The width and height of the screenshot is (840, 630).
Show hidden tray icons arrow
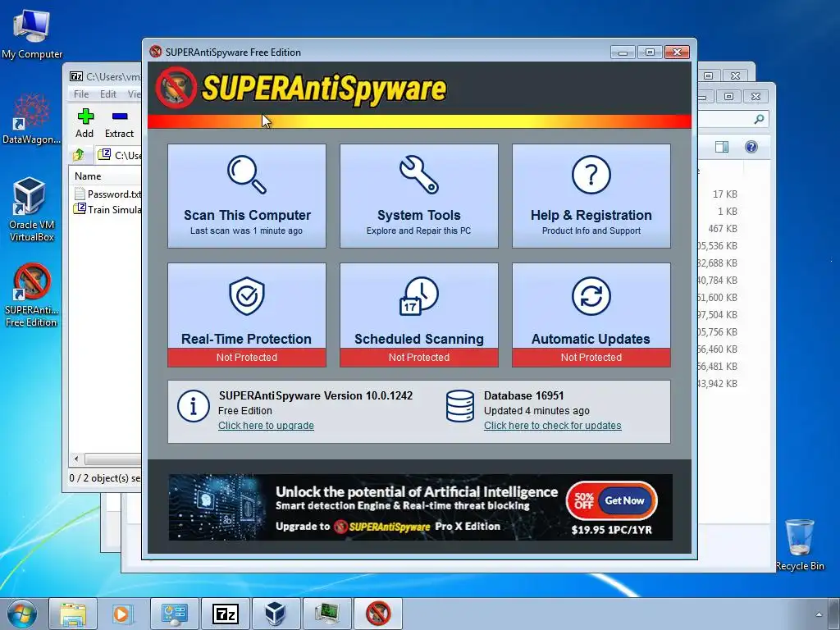[x=819, y=614]
